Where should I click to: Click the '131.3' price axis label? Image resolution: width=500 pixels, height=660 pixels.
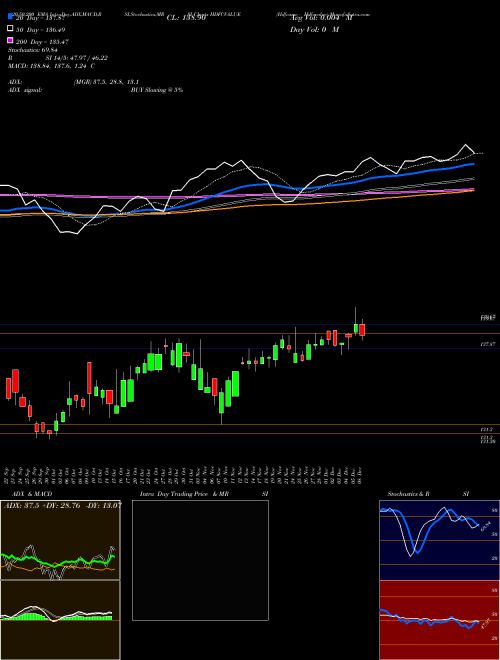[x=487, y=429]
